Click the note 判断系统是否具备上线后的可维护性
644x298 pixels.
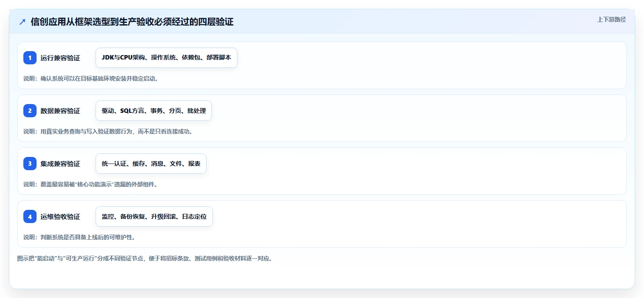tap(79, 237)
